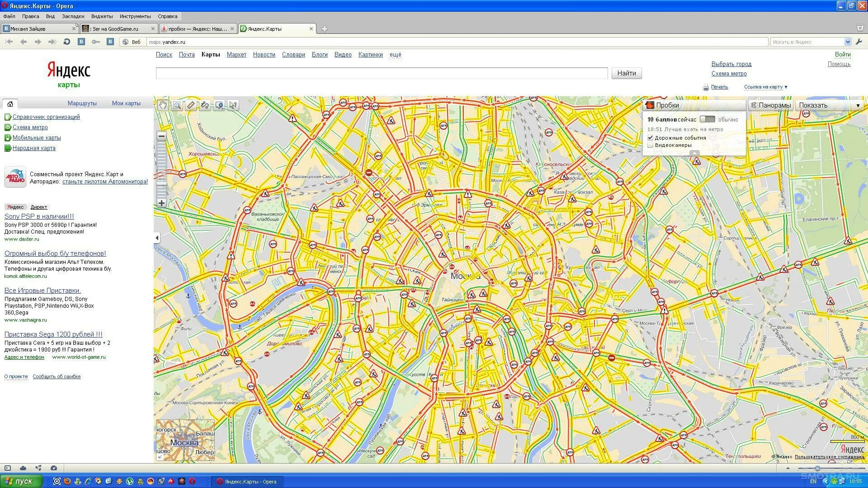This screenshot has height=488, width=868.
Task: Collapse the left sidebar with arrow handle
Action: [x=157, y=238]
